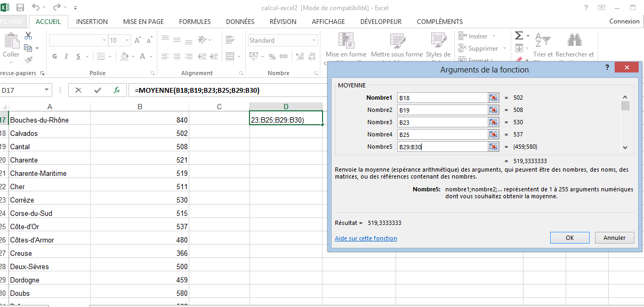
Task: Toggle bold formatting (G)
Action: point(54,56)
